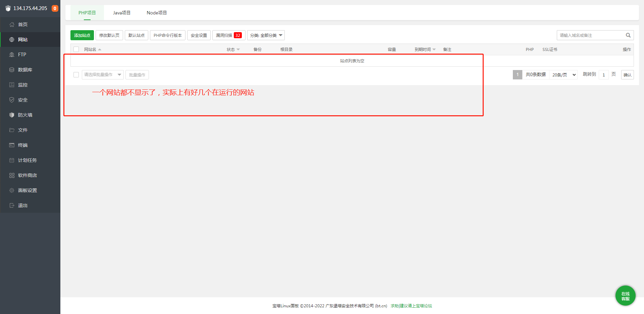Click the SSL证书 column header
This screenshot has width=644, height=314.
[550, 50]
